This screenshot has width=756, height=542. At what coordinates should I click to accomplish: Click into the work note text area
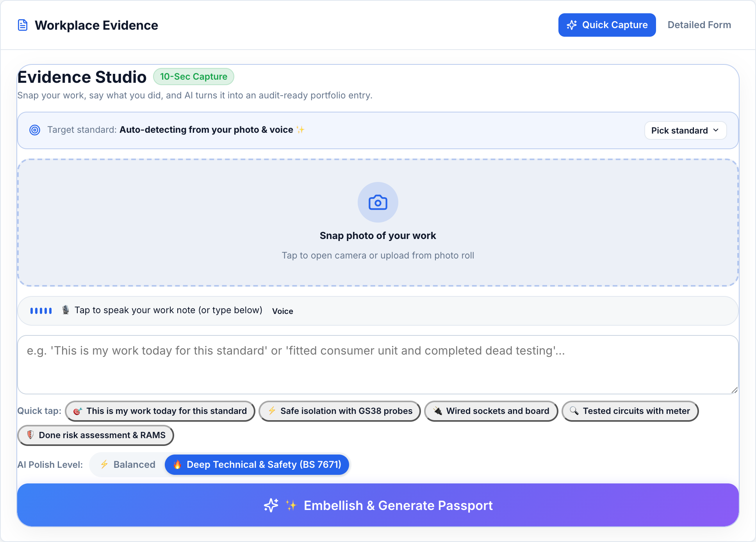point(378,365)
